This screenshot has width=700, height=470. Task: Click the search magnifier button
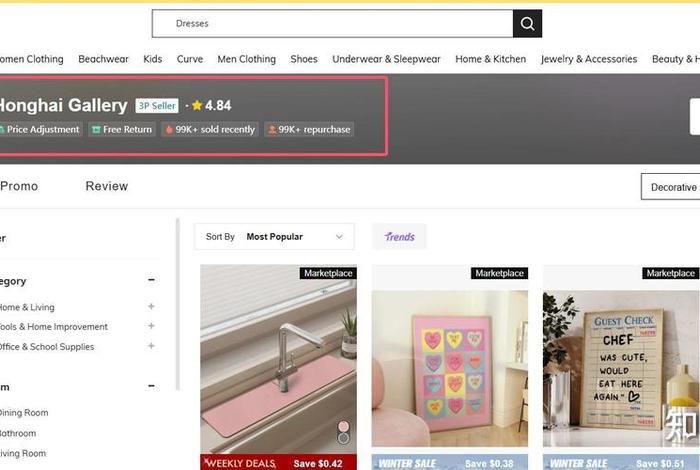(527, 24)
